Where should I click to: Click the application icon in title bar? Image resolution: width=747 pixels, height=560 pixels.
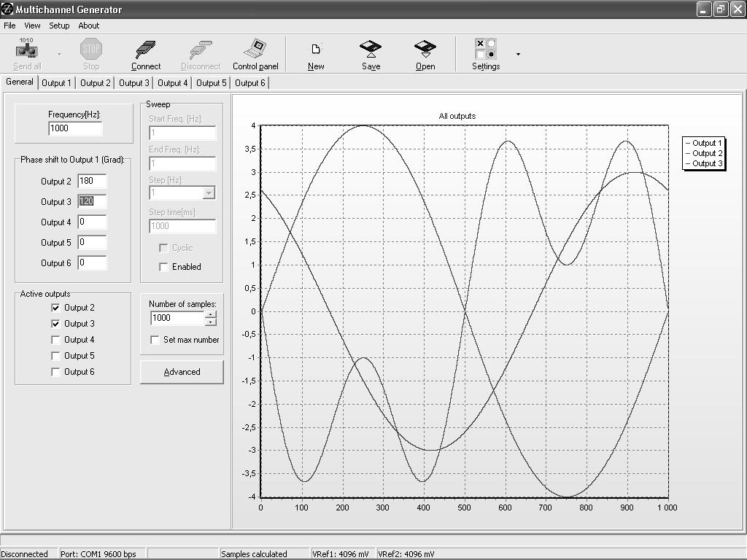(7, 9)
